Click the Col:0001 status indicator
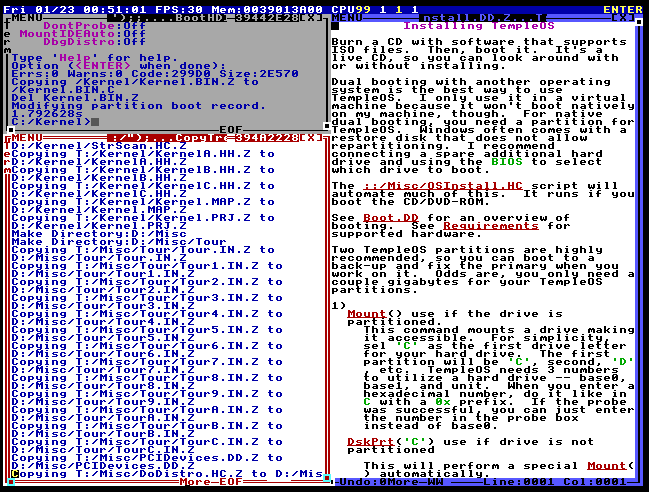This screenshot has width=649, height=492. 595,482
